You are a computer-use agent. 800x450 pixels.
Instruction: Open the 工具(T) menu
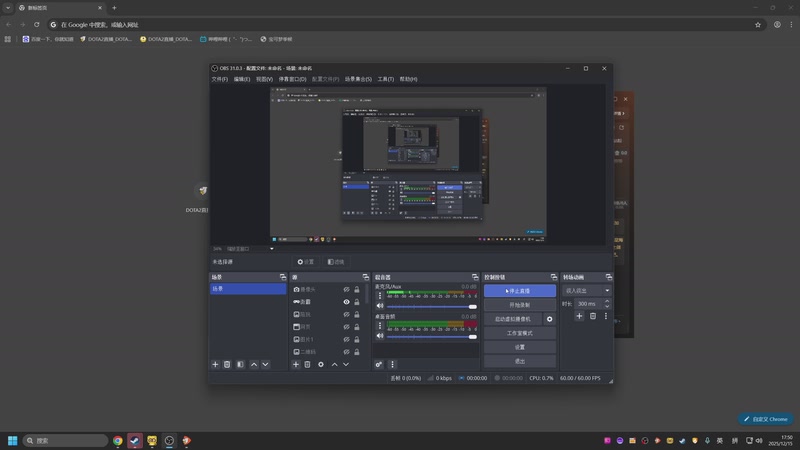point(385,79)
